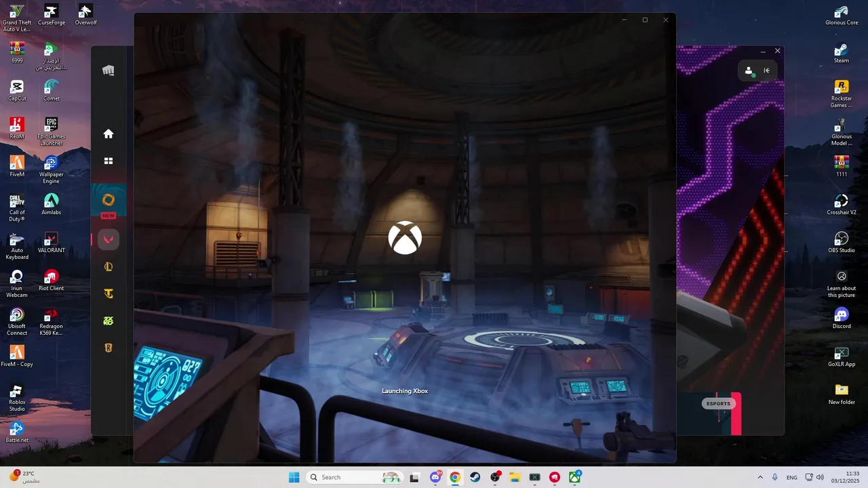Viewport: 868px width, 488px height.
Task: Open weather widget showing 23°C
Action: pos(24,477)
